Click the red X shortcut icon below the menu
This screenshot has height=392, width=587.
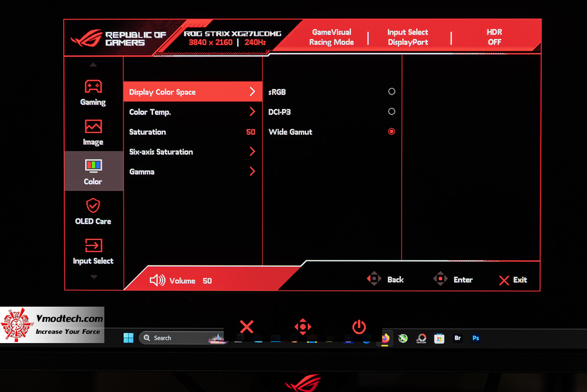247,327
